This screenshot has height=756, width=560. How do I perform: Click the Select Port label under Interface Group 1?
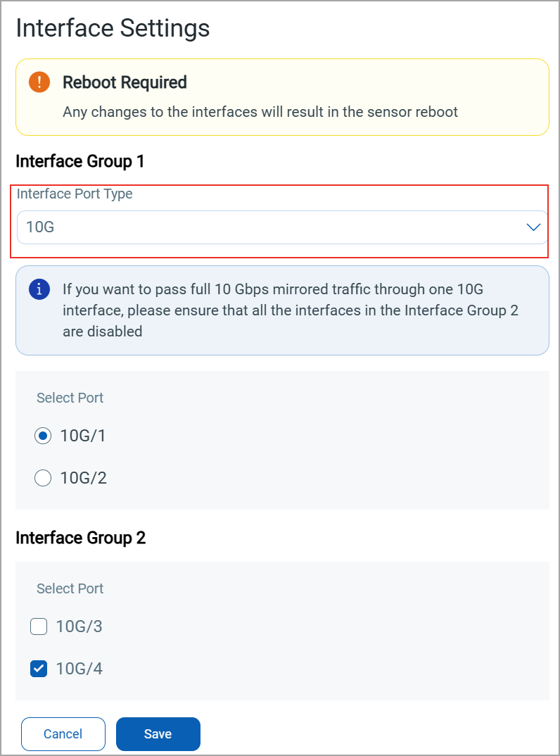pos(70,398)
